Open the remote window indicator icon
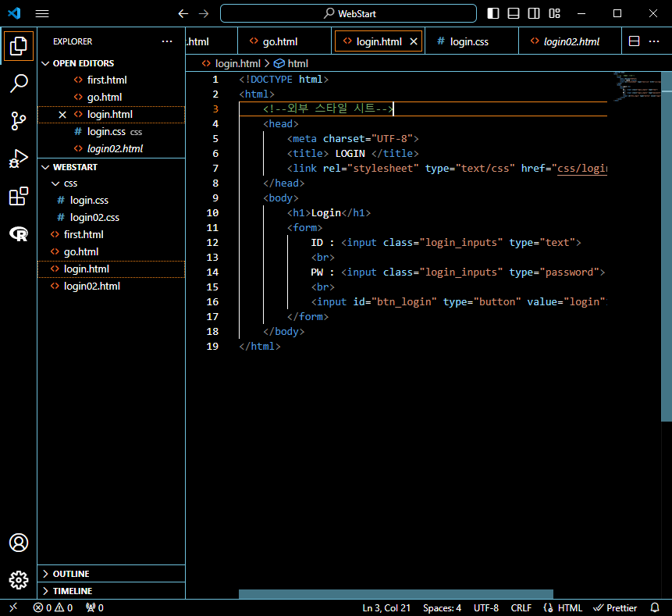 coord(13,607)
